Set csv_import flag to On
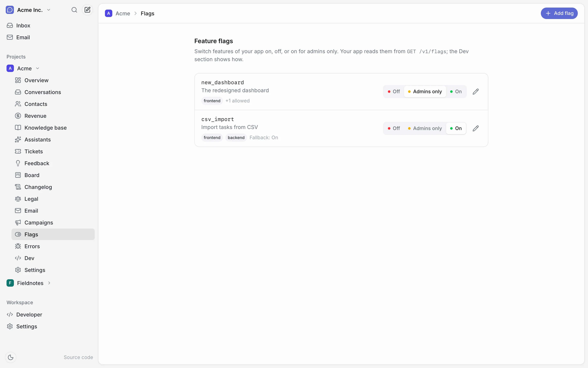The image size is (588, 368). [x=456, y=128]
